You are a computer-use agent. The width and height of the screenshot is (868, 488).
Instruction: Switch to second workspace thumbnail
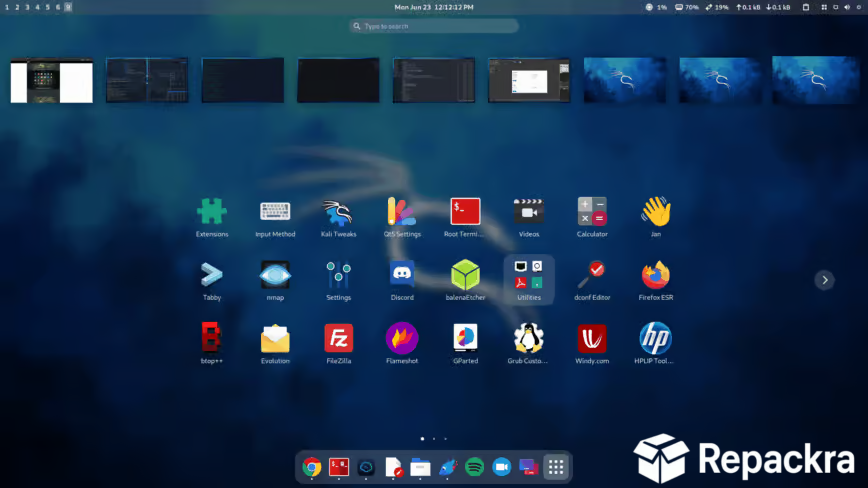147,80
